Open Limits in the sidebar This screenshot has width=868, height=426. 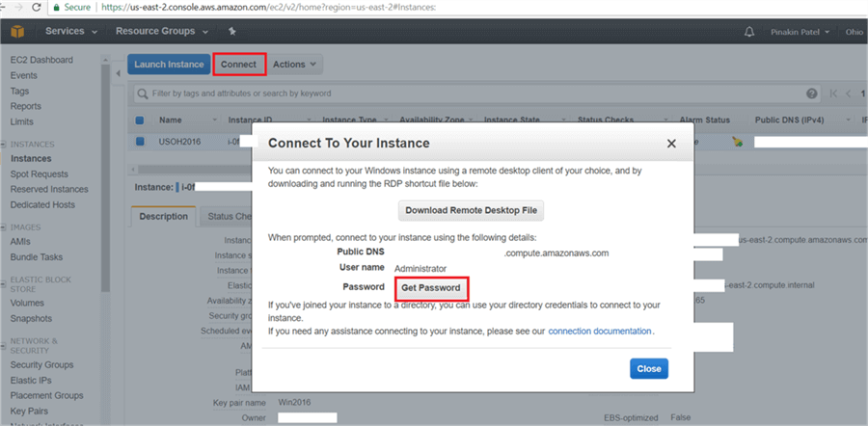21,121
